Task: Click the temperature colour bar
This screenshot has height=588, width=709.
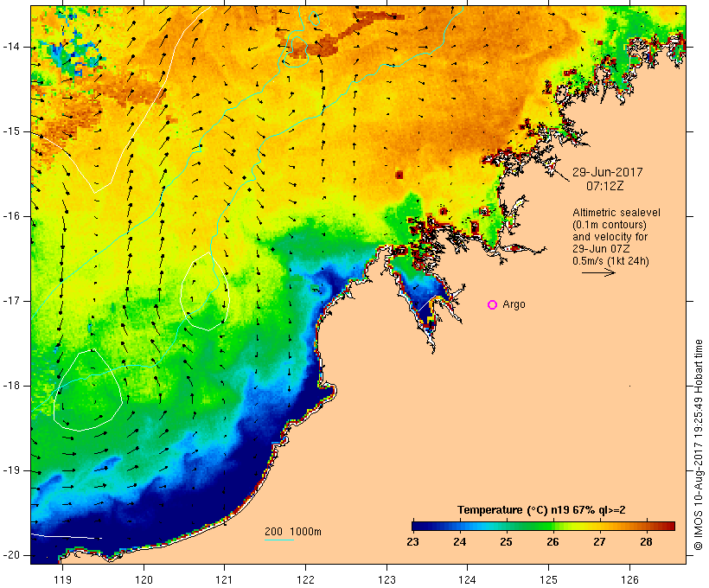Action: (x=543, y=526)
